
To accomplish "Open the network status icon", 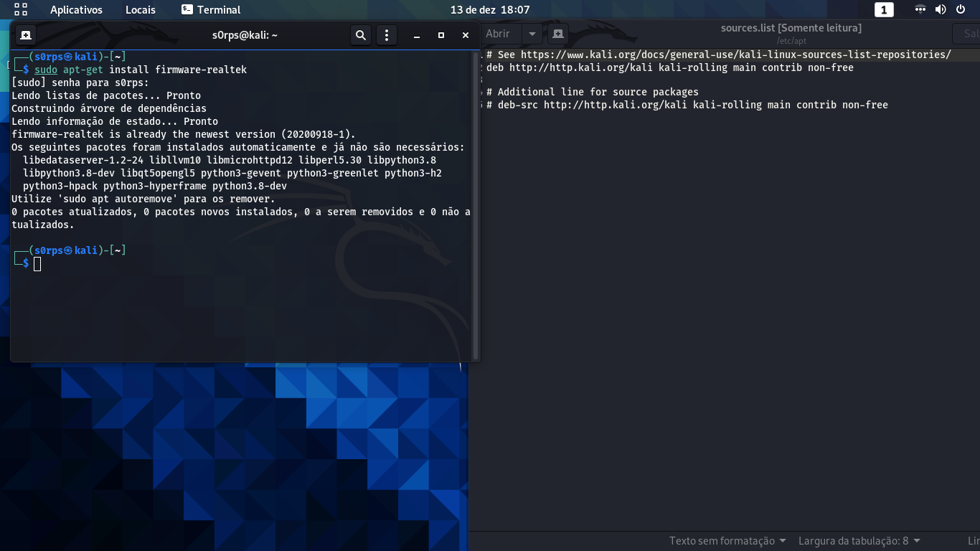I will (920, 10).
